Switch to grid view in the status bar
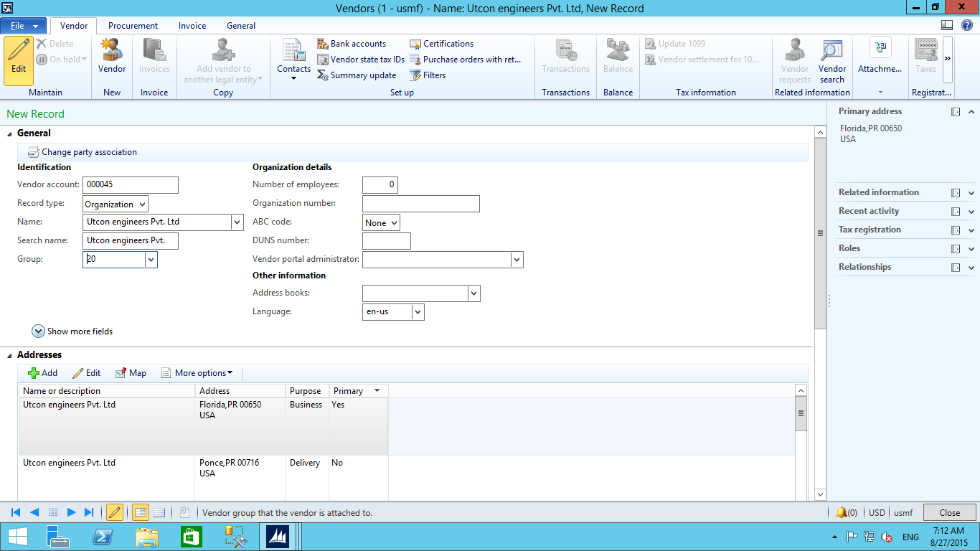Viewport: 980px width, 551px height. (159, 512)
